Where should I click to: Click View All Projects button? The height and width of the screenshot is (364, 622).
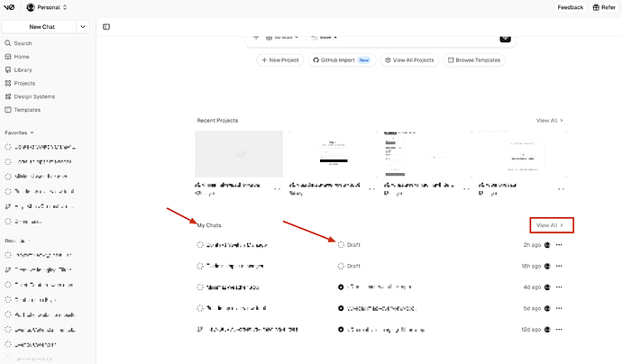pyautogui.click(x=409, y=60)
